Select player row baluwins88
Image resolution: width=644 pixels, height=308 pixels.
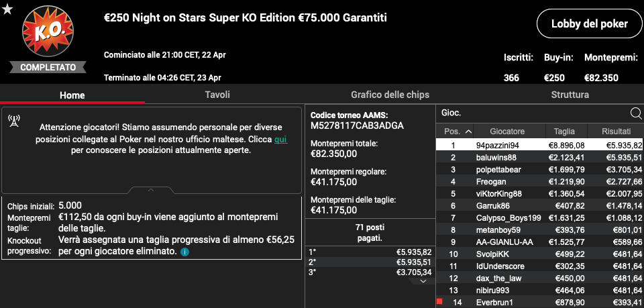point(539,157)
